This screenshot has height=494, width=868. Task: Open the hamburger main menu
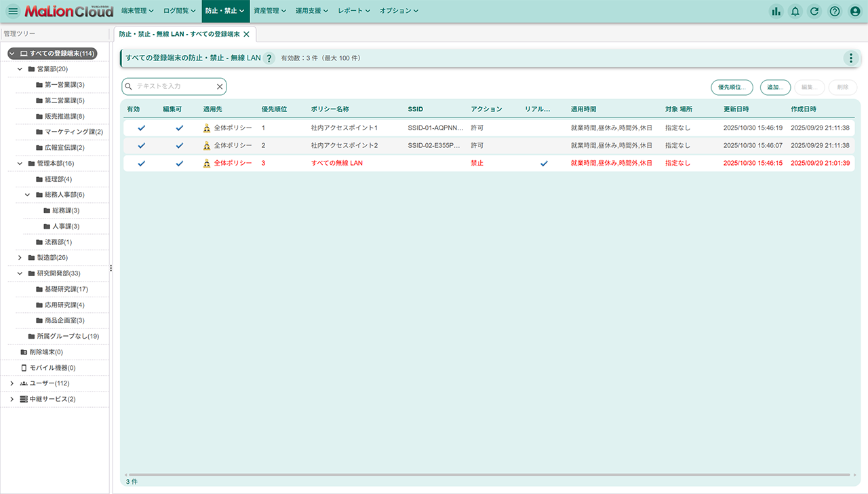click(13, 12)
